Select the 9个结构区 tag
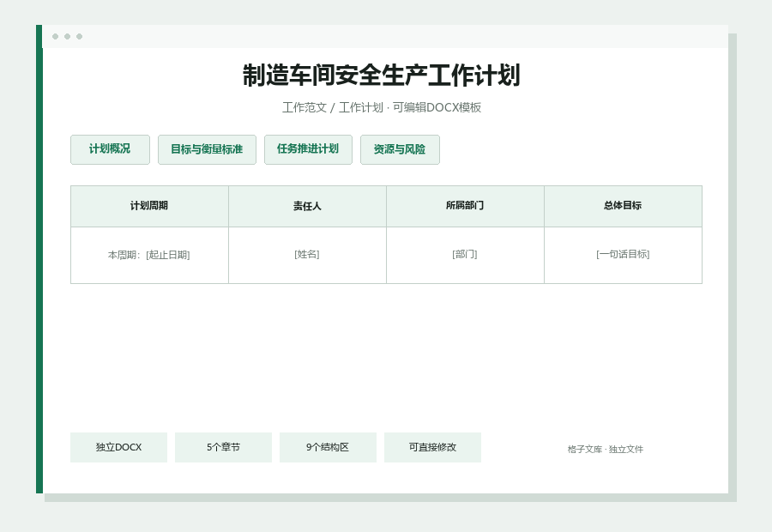 point(328,447)
